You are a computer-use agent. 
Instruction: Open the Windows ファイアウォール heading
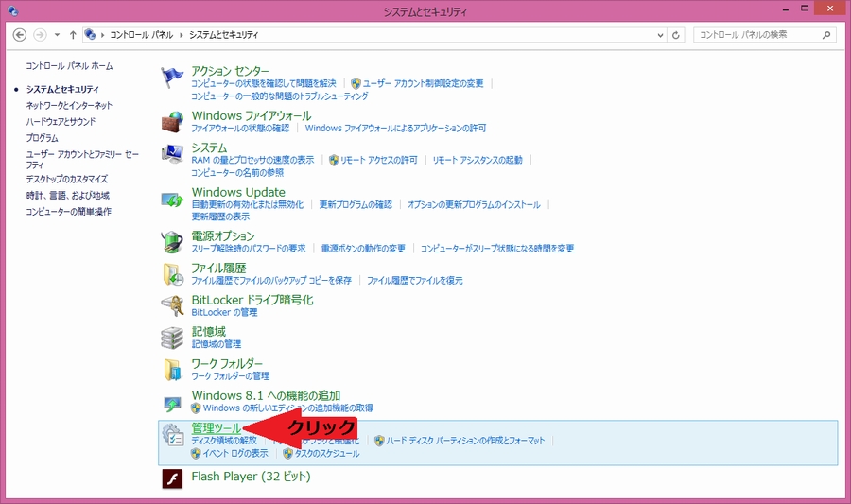252,115
